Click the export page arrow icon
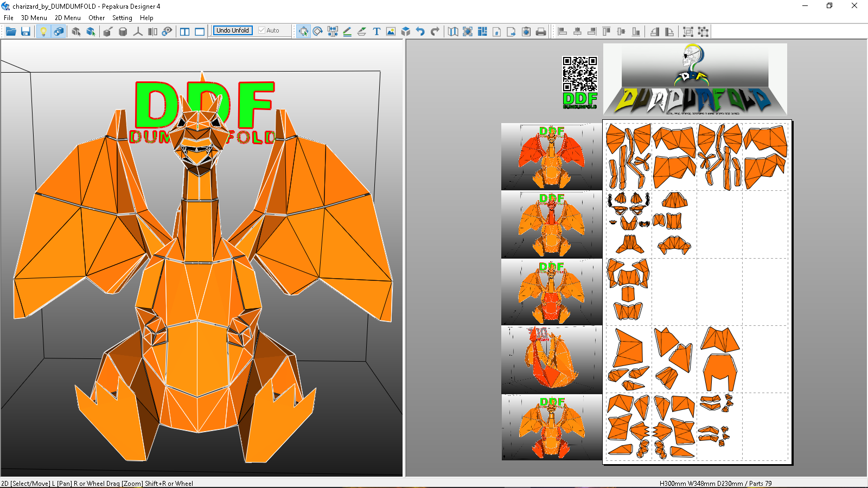The width and height of the screenshot is (868, 488). click(x=512, y=31)
